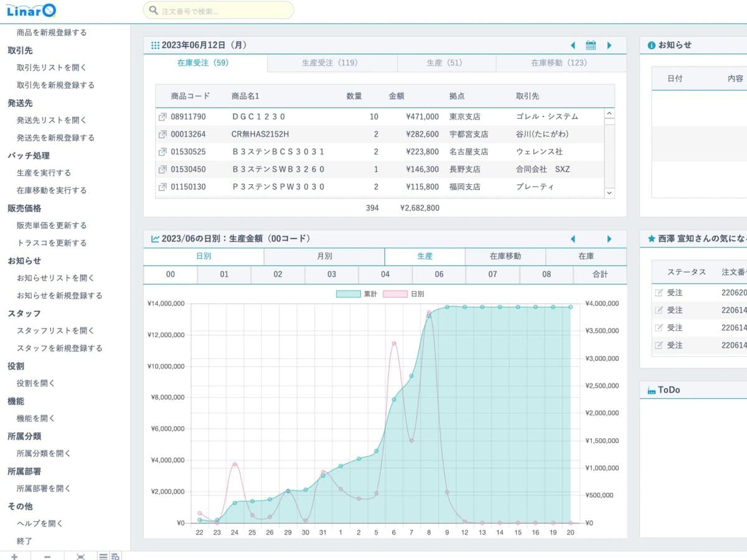Screen dimensions: 747x560
Task: Sort table by 商品コード column header
Action: point(190,96)
